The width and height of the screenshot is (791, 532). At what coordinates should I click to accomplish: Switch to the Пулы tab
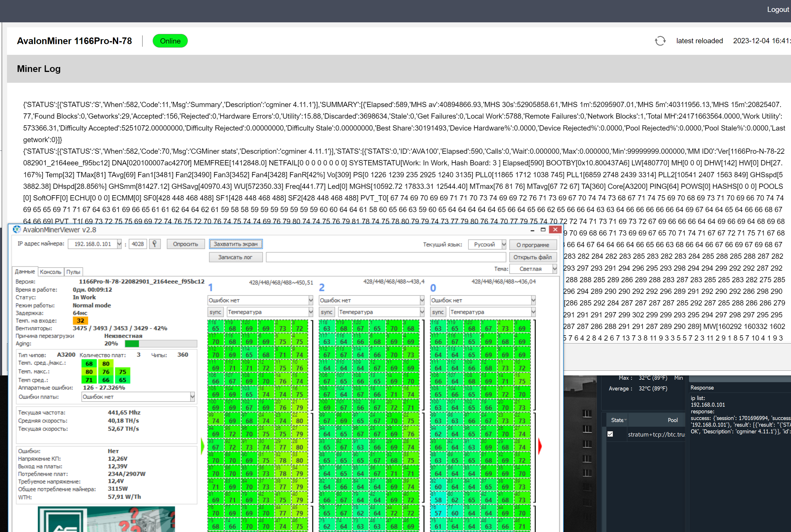point(73,272)
